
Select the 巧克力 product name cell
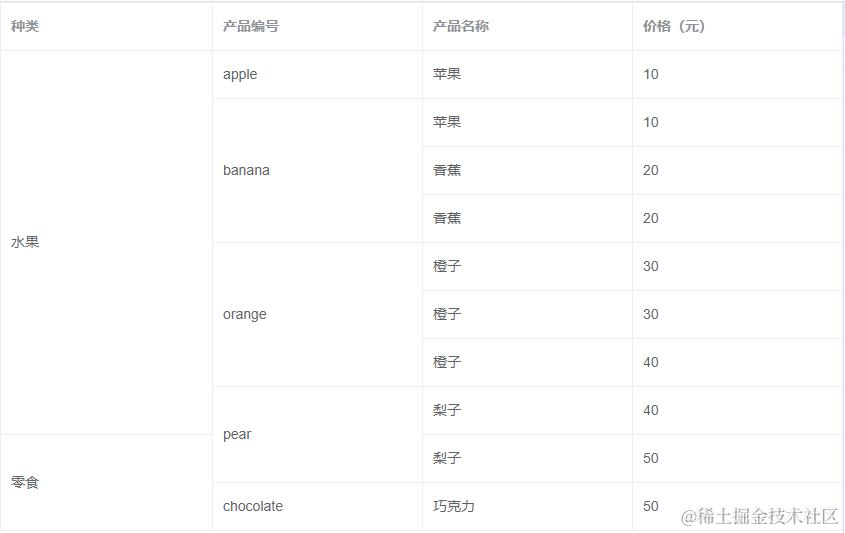pos(454,506)
